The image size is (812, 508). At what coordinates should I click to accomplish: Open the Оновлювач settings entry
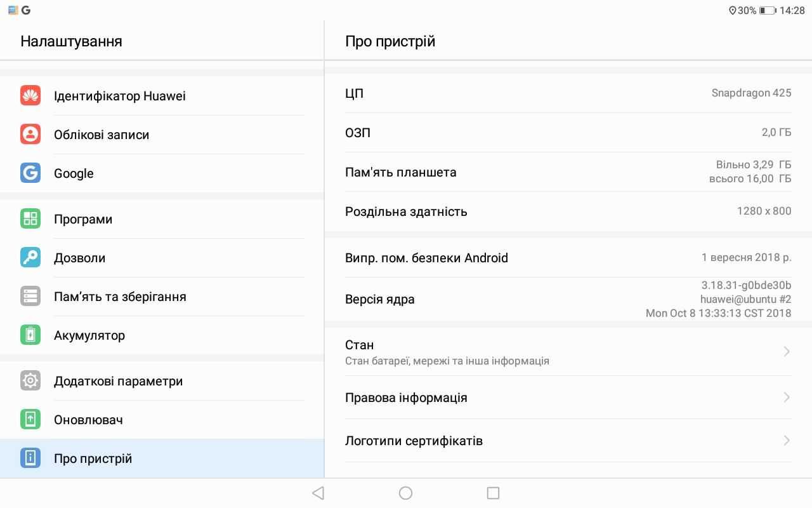(x=89, y=420)
